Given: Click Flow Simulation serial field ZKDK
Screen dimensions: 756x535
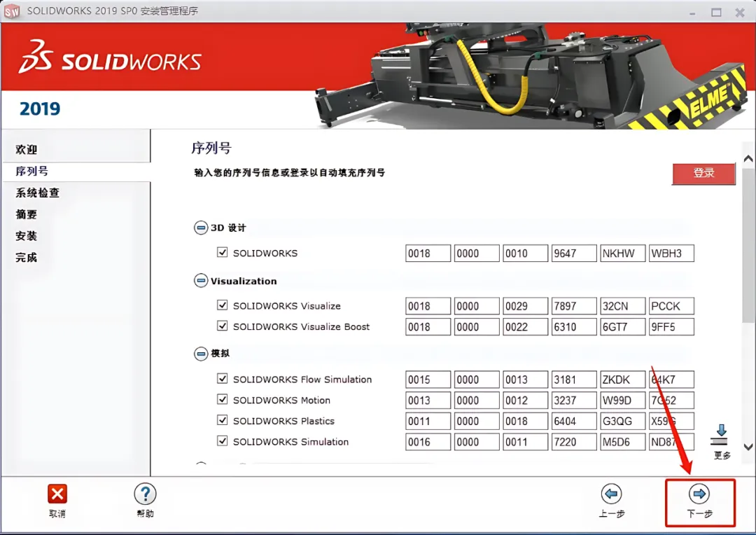Looking at the screenshot, I should click(622, 380).
